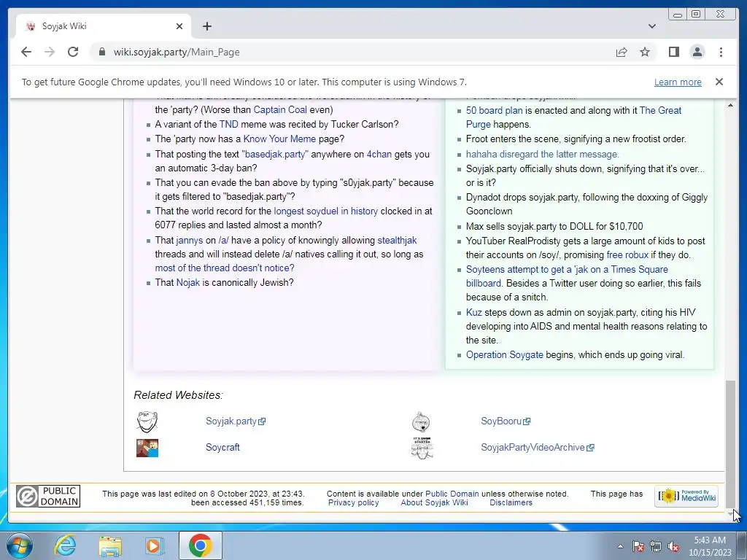
Task: Open the Disclaimers link
Action: pyautogui.click(x=511, y=503)
